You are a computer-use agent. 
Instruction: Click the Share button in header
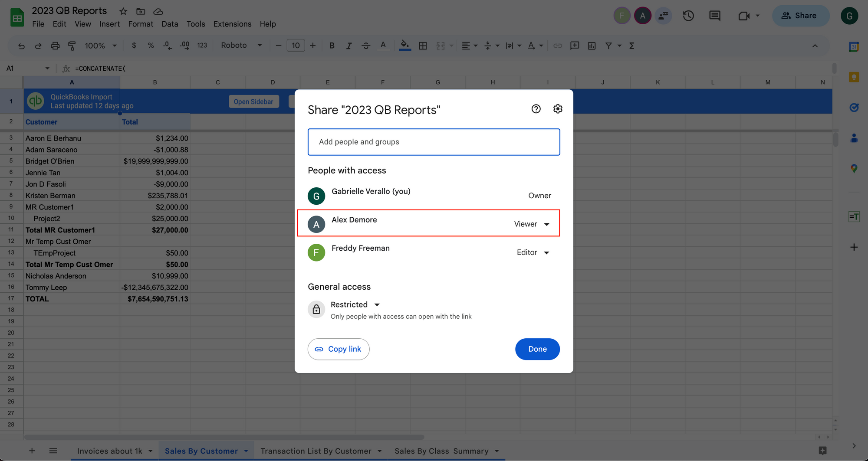[x=801, y=16]
